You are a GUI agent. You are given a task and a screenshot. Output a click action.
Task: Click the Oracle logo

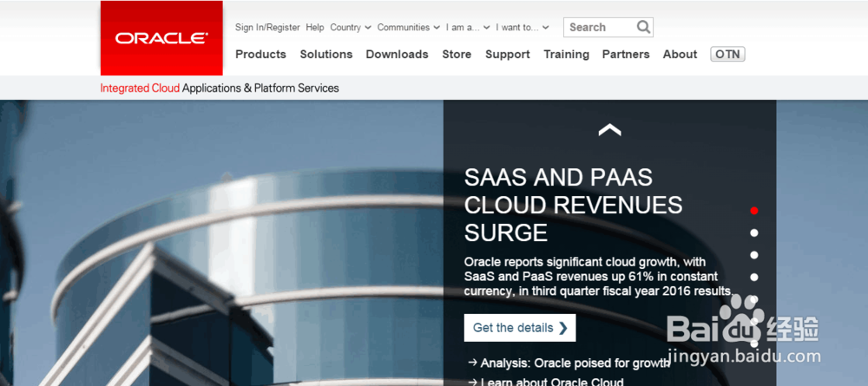point(161,38)
